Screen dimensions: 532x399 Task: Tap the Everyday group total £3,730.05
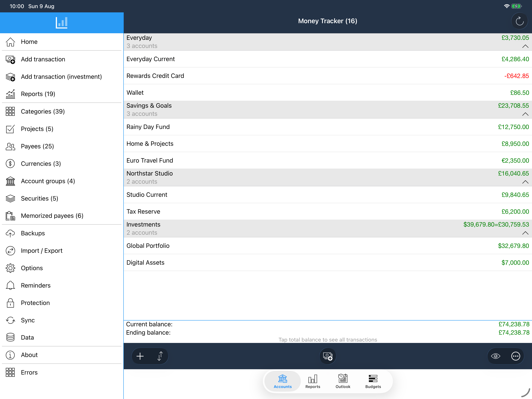tap(515, 38)
